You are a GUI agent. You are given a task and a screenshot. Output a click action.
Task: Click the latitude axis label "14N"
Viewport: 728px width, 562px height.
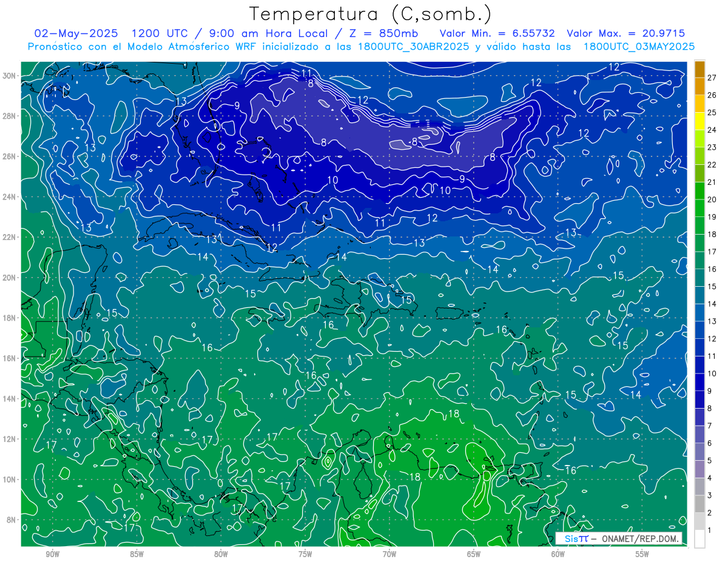click(10, 398)
